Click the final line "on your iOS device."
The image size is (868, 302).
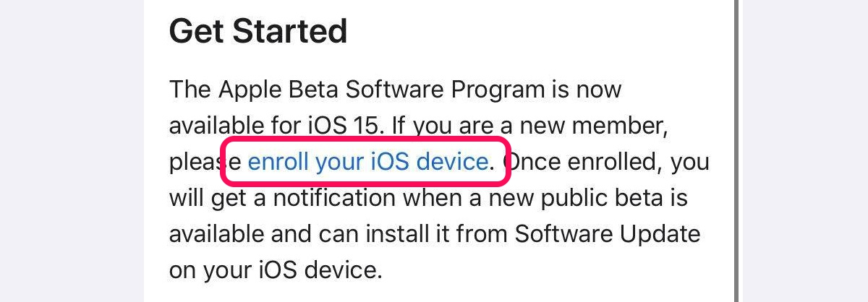[x=275, y=270]
